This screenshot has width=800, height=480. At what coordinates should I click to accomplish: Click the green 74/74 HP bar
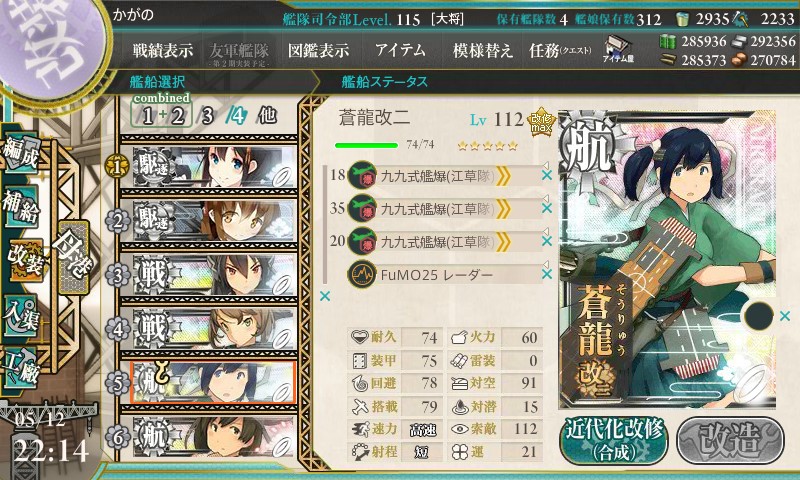(366, 145)
